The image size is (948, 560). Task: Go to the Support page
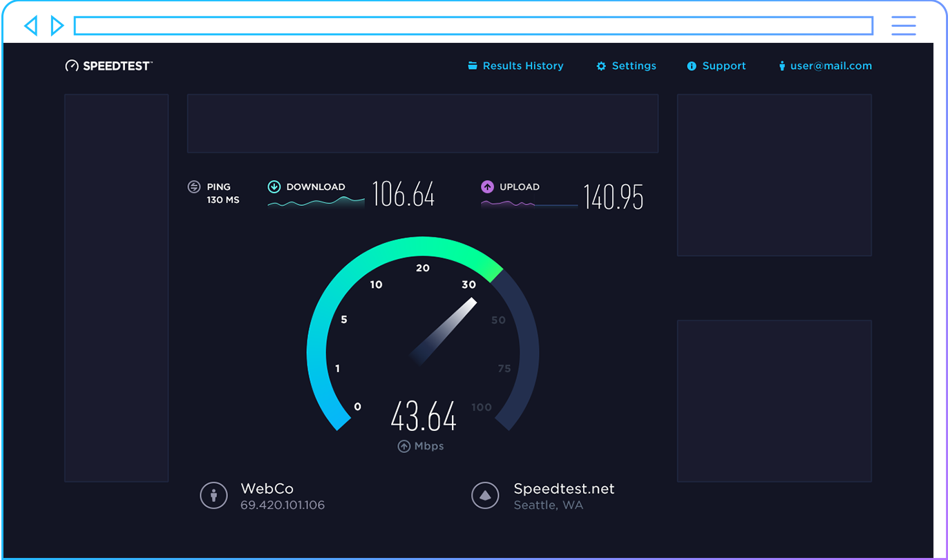point(723,66)
